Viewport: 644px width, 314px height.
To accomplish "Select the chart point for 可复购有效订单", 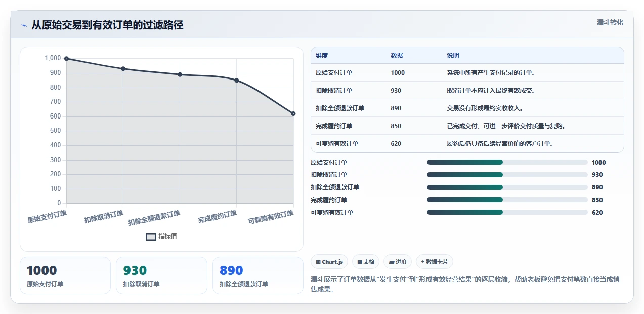I will [293, 113].
